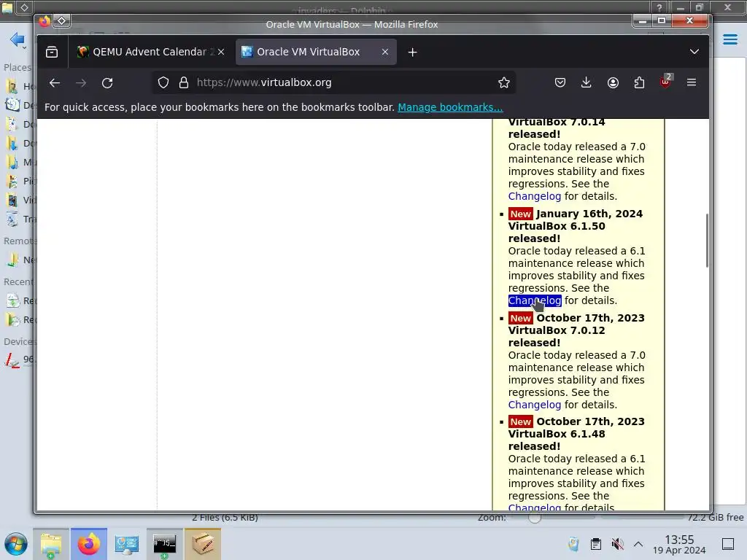Bookmark this page with the star

point(503,83)
